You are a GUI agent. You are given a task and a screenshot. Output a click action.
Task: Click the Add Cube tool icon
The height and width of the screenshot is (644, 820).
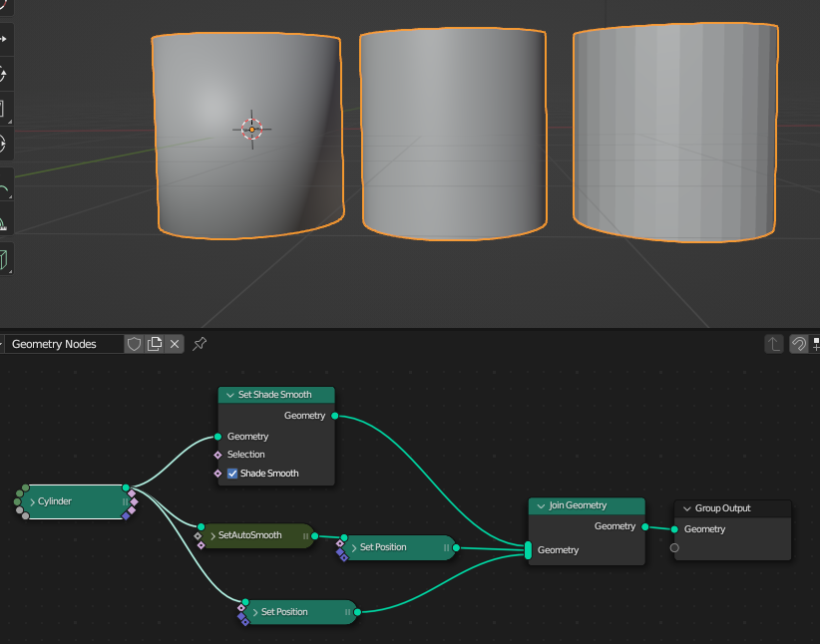pyautogui.click(x=9, y=258)
